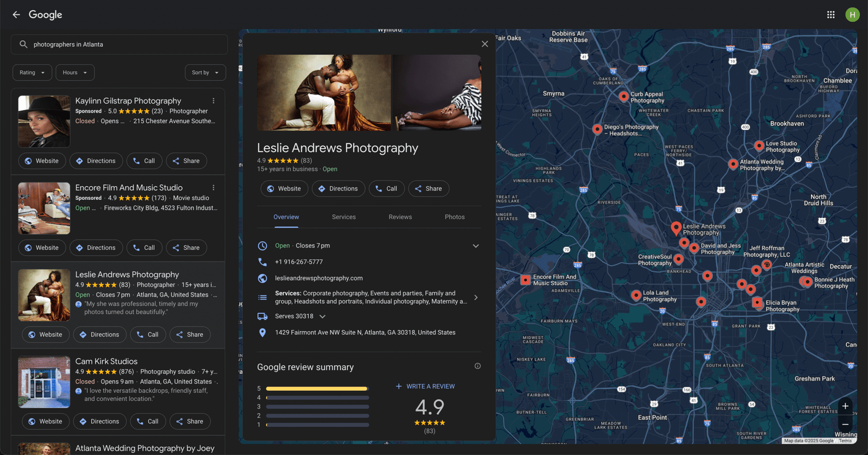Open the Terms link on the map

click(x=845, y=441)
